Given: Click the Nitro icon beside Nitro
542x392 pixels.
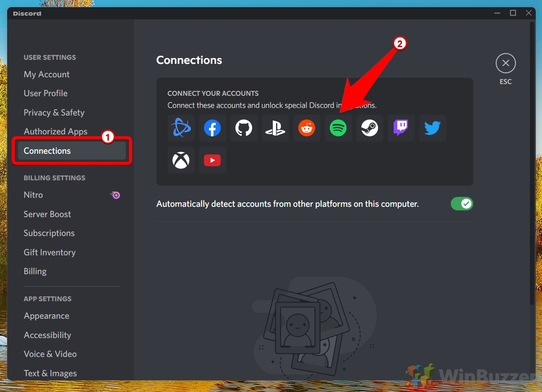Looking at the screenshot, I should pyautogui.click(x=116, y=195).
